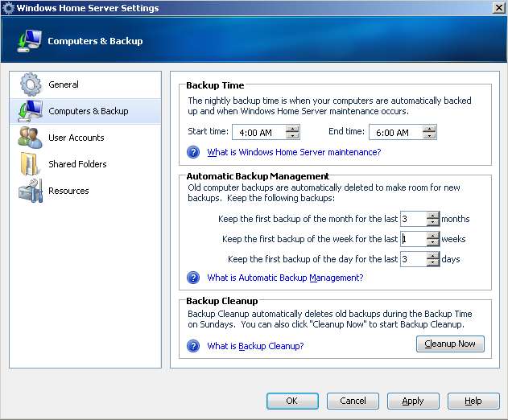The width and height of the screenshot is (508, 420).
Task: Click help icon beside Windows Home Server maintenance
Action: pyautogui.click(x=193, y=152)
